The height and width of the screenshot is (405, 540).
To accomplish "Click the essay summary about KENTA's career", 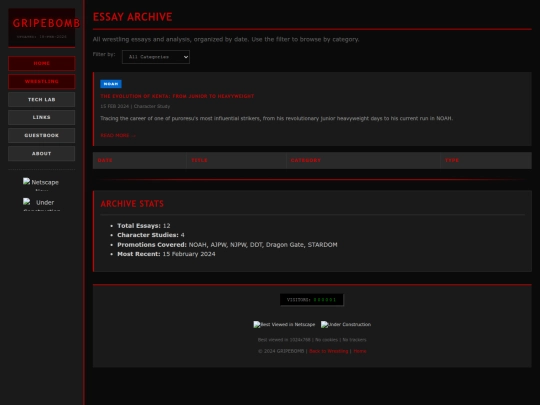I will [277, 118].
